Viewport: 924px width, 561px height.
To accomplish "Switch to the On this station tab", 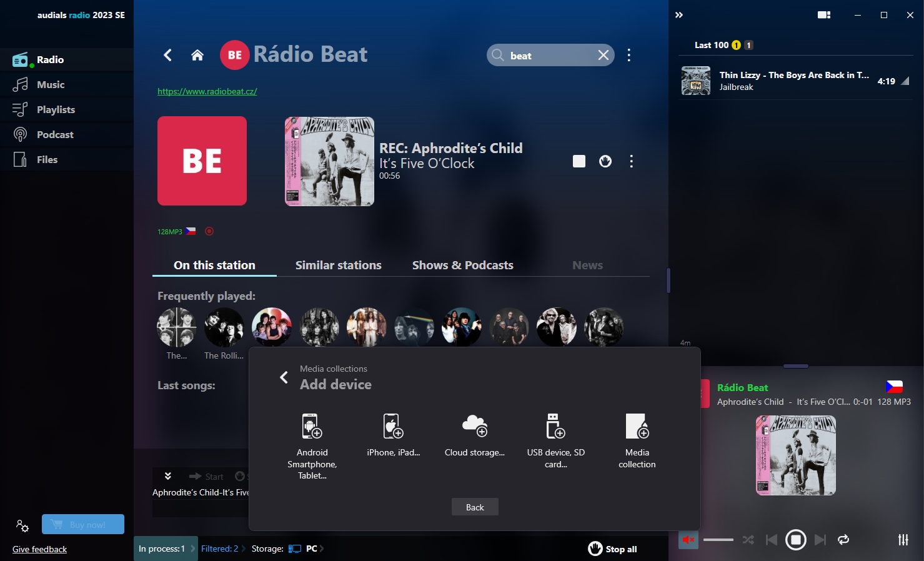I will tap(214, 265).
